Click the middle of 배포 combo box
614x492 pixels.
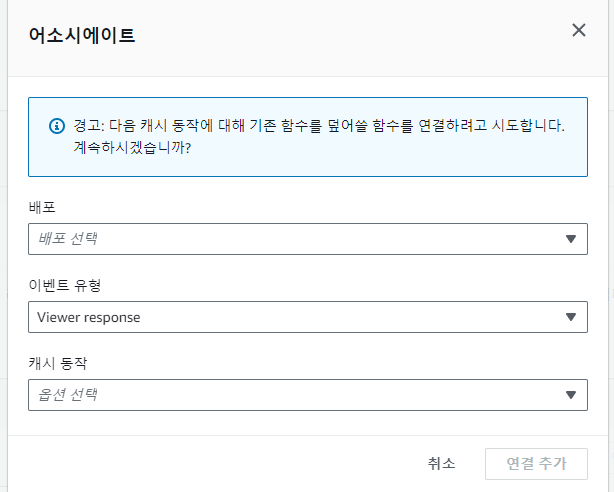point(308,239)
